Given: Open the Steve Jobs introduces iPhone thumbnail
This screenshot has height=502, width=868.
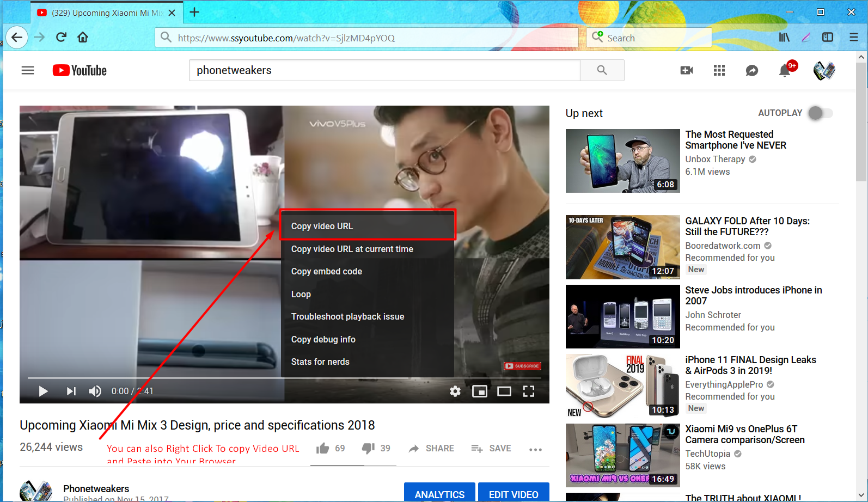Looking at the screenshot, I should click(622, 316).
